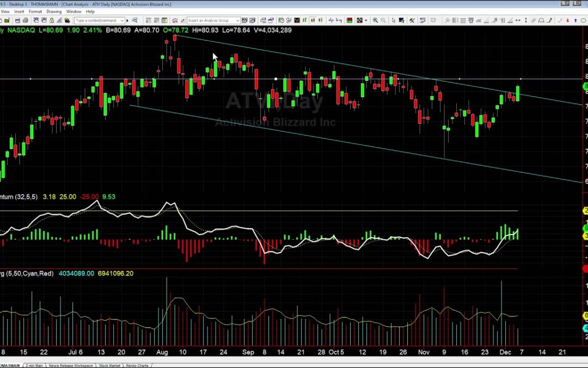Select the blue up arrow drawing tool
The image size is (588, 368).
(x=575, y=21)
